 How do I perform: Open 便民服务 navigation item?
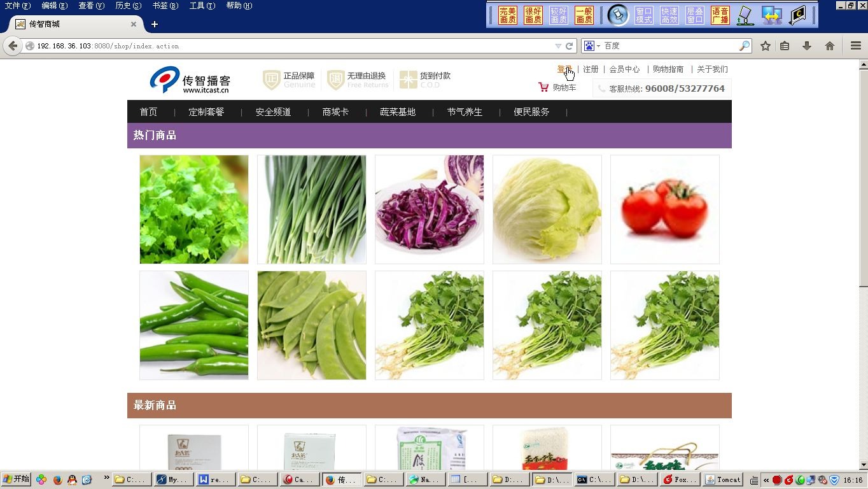pos(531,111)
